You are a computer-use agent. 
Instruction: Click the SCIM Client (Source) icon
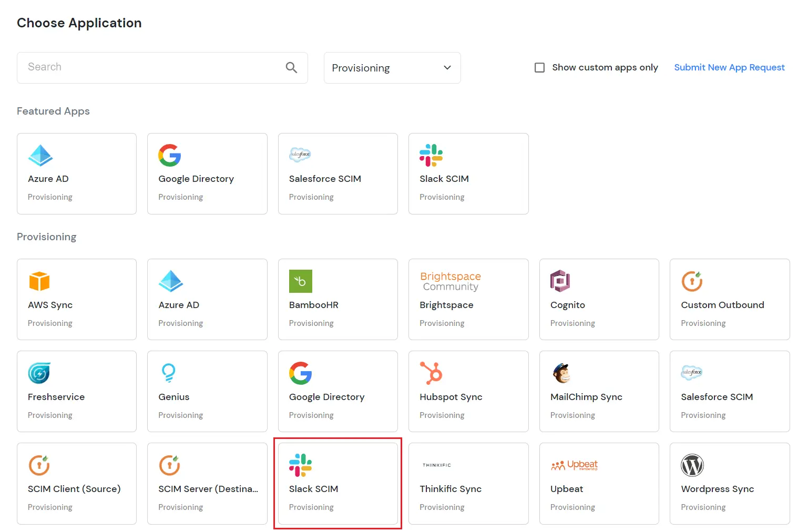pyautogui.click(x=39, y=465)
